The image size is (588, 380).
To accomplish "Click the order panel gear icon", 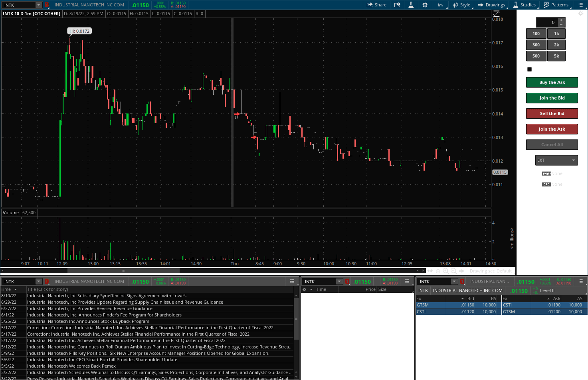I will [581, 13].
